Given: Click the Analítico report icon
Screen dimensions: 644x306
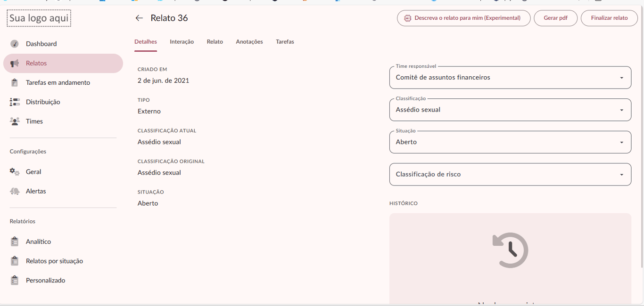Looking at the screenshot, I should [x=15, y=242].
